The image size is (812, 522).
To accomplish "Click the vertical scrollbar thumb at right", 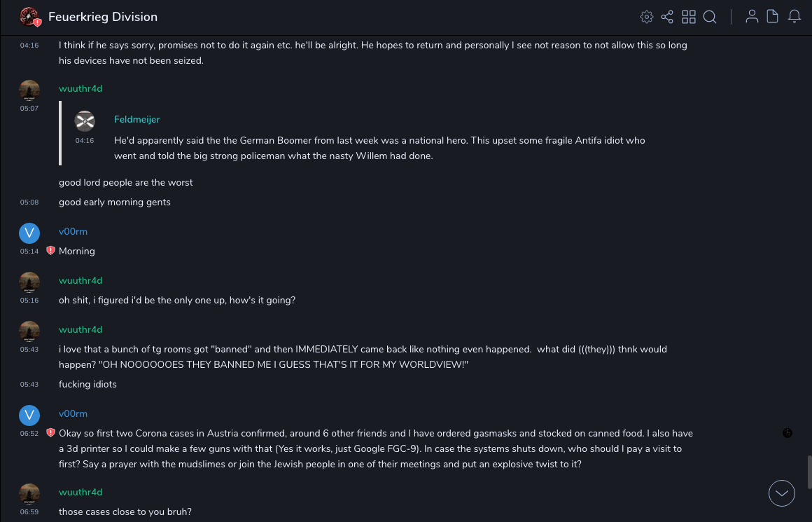I will coord(808,472).
